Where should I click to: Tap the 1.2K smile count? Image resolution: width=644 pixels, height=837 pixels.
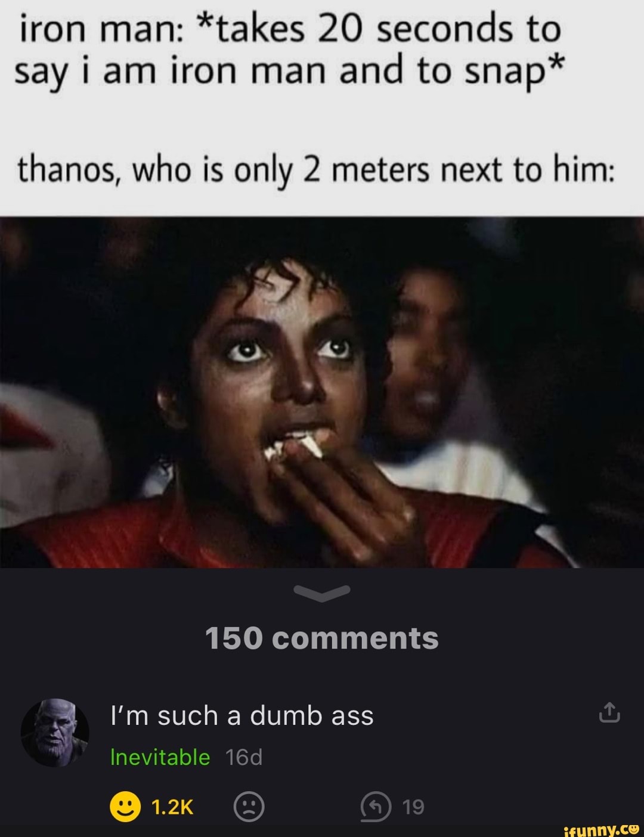click(172, 807)
